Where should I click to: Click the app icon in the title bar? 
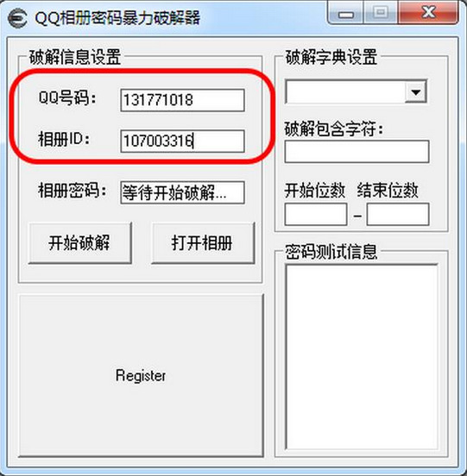tap(17, 18)
